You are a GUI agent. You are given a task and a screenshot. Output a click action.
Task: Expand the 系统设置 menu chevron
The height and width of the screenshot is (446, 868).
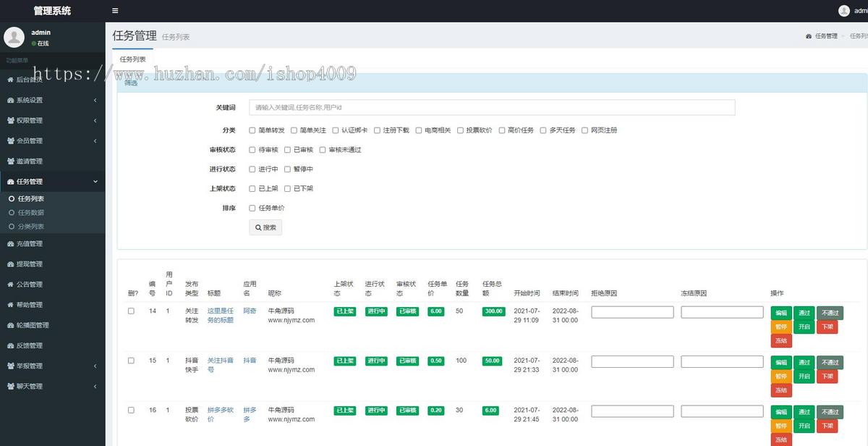95,100
